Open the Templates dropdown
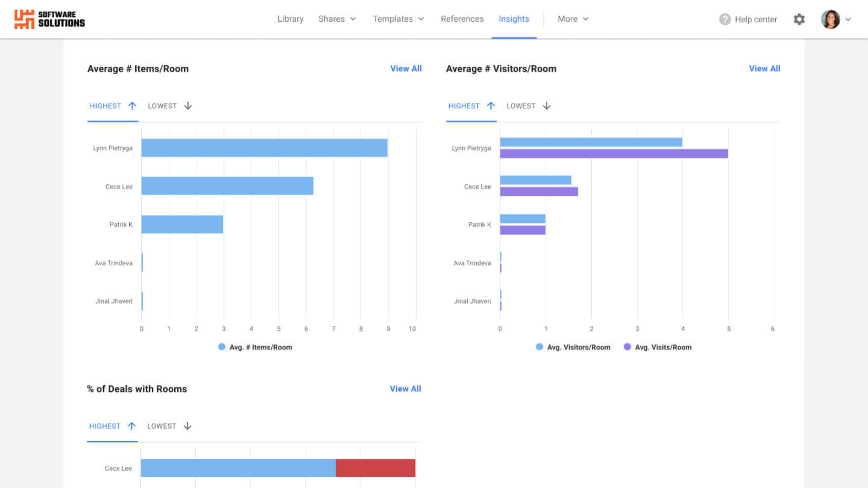 pyautogui.click(x=398, y=19)
